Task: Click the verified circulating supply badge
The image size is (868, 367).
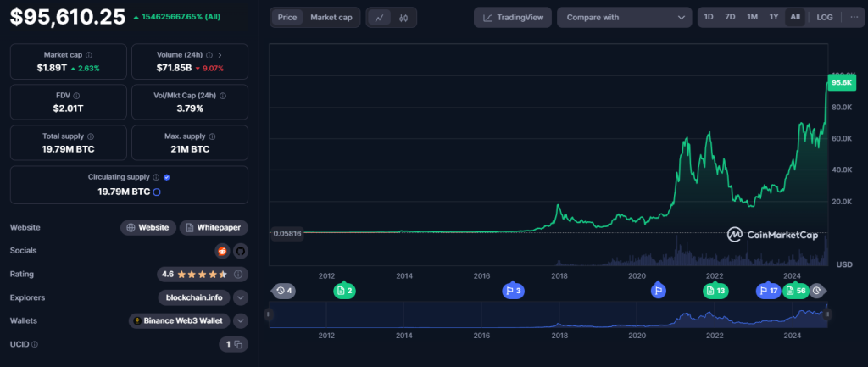Action: (167, 177)
